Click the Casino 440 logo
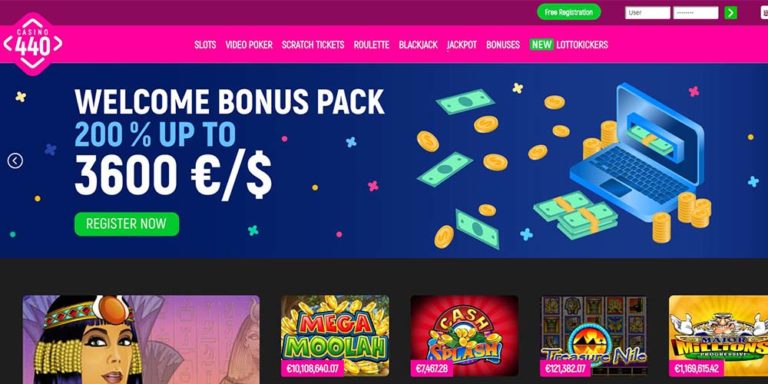Image resolution: width=768 pixels, height=384 pixels. pos(33,44)
